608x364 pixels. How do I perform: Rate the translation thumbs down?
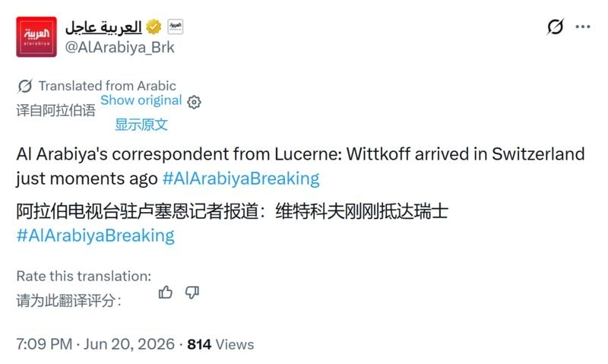(192, 293)
